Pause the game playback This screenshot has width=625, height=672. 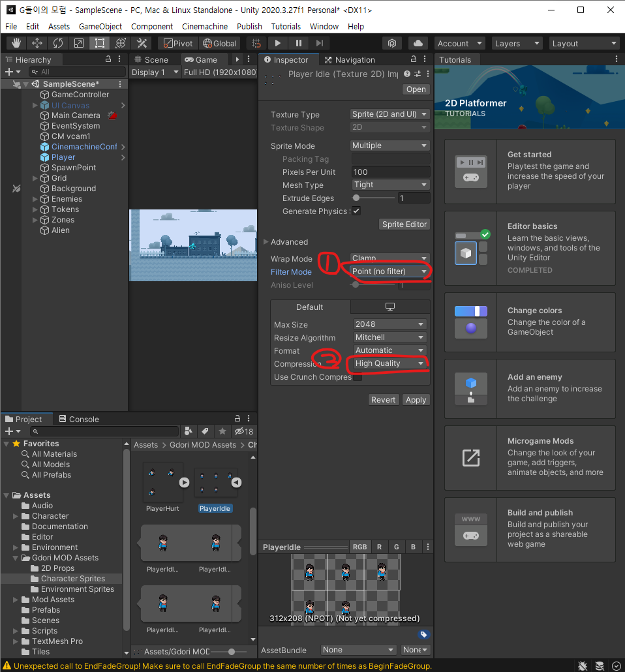298,43
